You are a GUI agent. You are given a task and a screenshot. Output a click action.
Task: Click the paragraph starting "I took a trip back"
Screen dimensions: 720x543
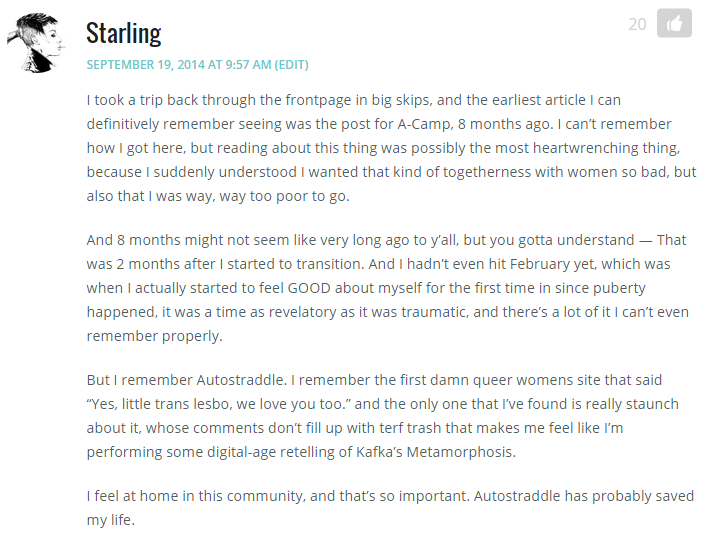coord(391,148)
